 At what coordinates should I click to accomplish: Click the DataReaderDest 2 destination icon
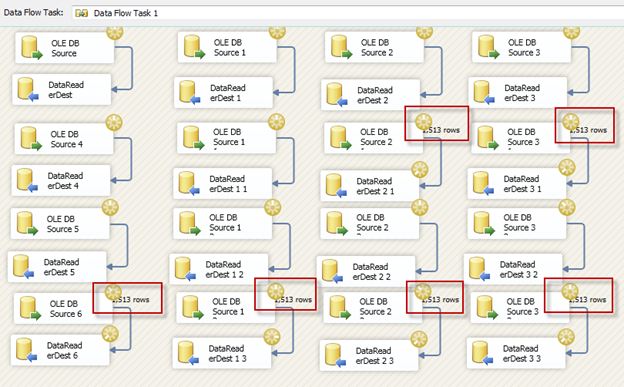(x=337, y=95)
